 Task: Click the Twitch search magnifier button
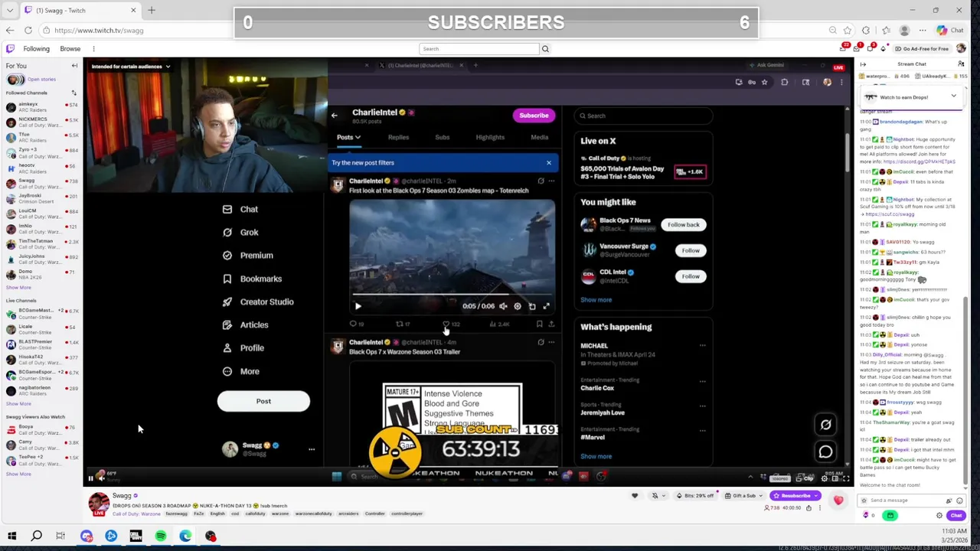pos(545,49)
